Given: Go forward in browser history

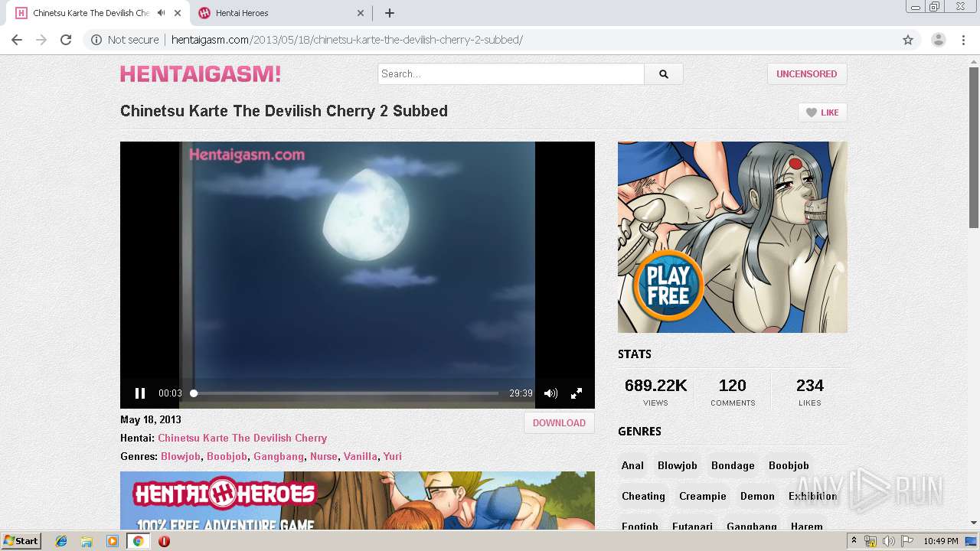Looking at the screenshot, I should point(41,40).
